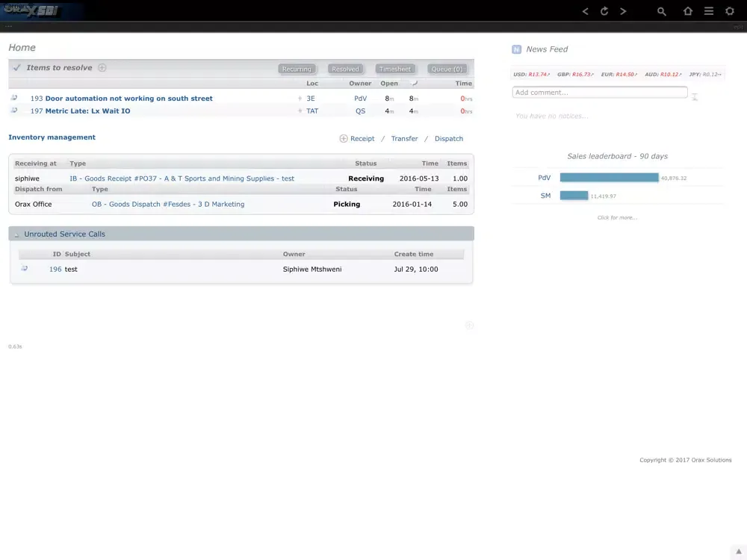
Task: Click the News Feed 'N' icon
Action: [516, 49]
